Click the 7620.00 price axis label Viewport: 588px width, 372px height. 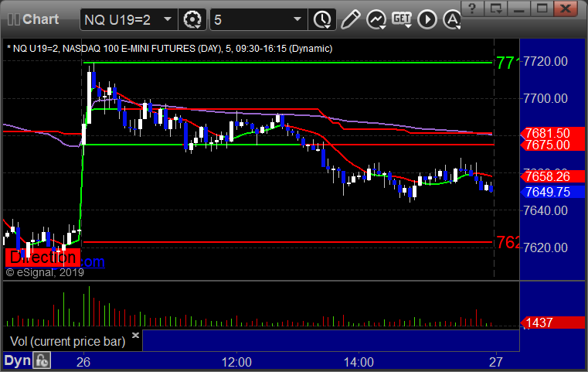point(546,247)
